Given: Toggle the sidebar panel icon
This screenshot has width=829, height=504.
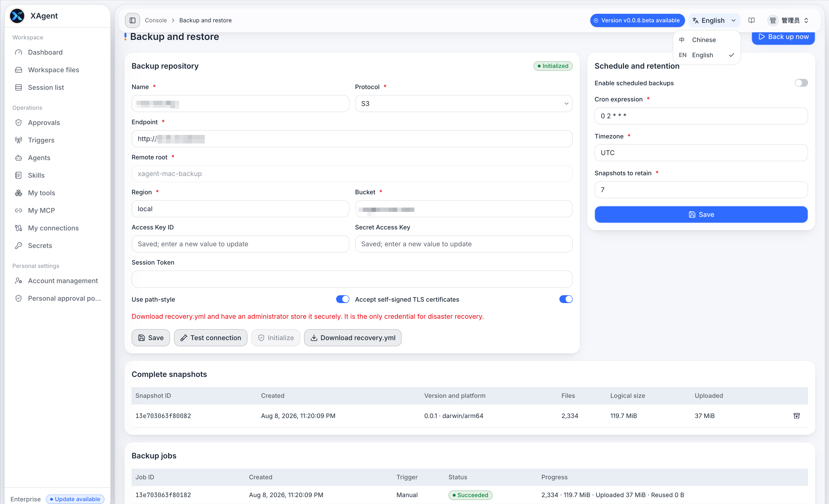Looking at the screenshot, I should tap(133, 20).
